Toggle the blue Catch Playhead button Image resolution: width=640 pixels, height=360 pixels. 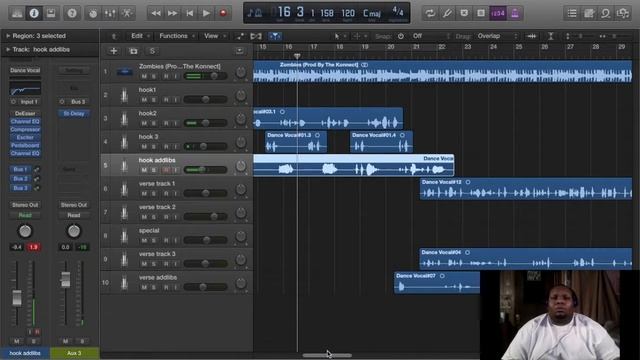pos(275,36)
